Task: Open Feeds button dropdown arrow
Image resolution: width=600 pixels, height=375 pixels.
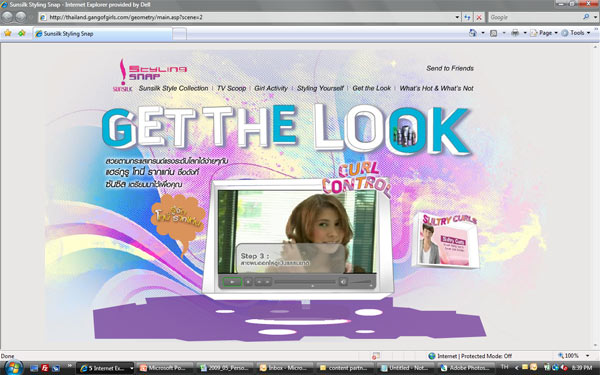Action: pos(504,33)
